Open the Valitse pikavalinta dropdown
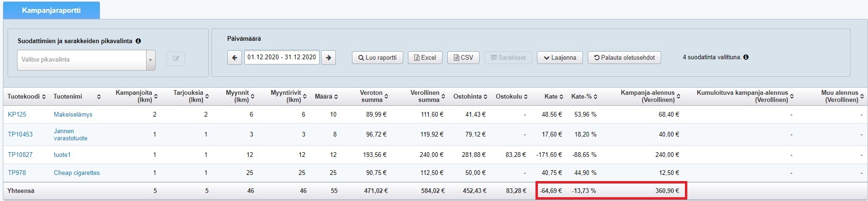 tap(86, 60)
